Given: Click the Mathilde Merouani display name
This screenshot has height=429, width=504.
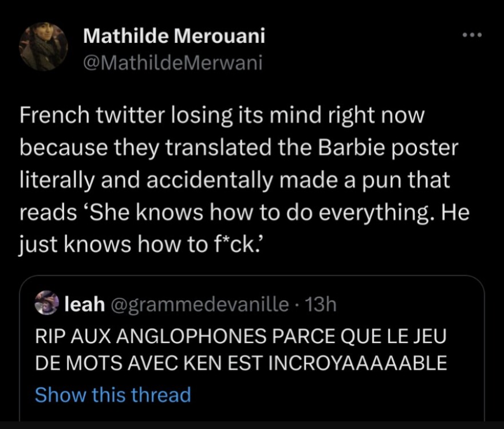Looking at the screenshot, I should coord(174,36).
